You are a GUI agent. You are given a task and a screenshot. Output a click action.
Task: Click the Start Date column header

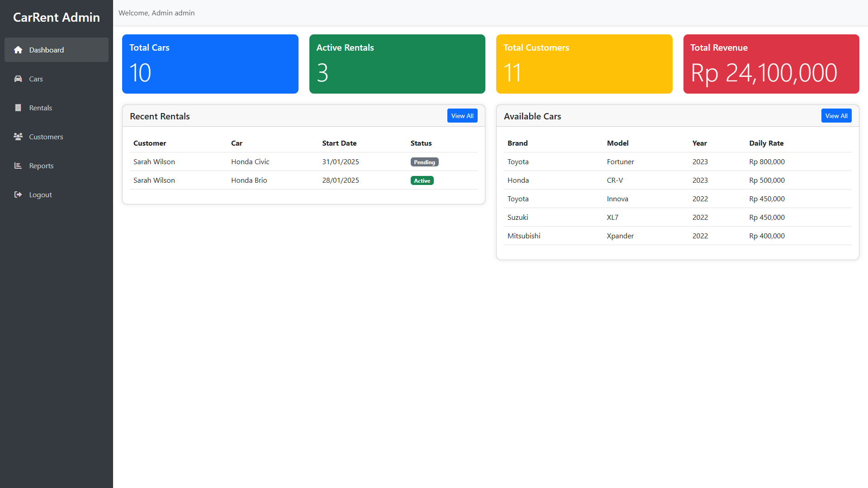[x=339, y=143]
